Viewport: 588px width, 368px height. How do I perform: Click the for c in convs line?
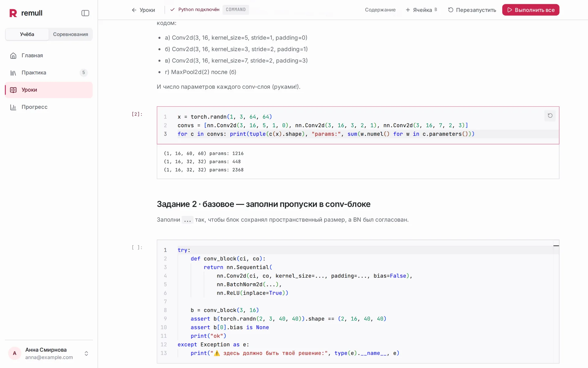(x=326, y=134)
